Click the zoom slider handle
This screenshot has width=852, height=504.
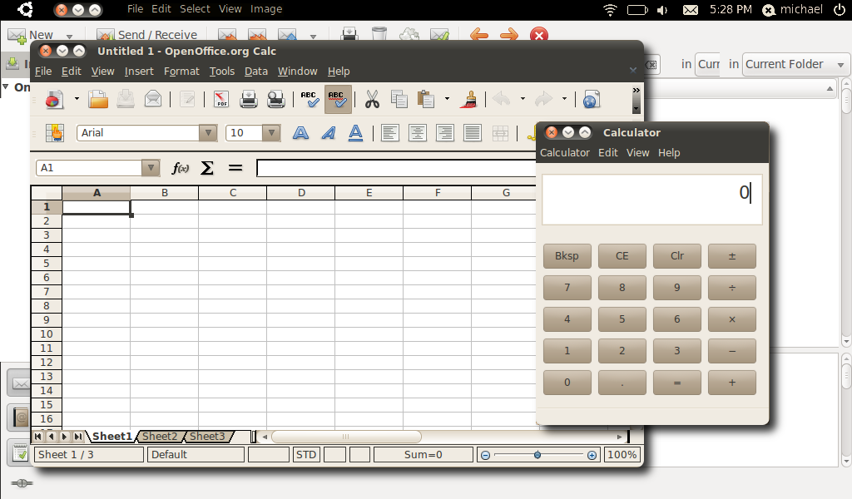coord(537,455)
